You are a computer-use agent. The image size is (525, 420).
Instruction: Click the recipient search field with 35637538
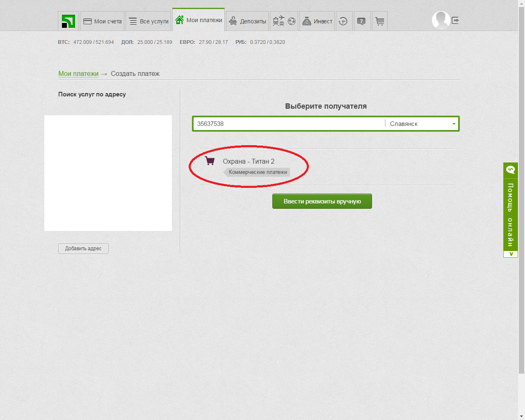pos(289,124)
